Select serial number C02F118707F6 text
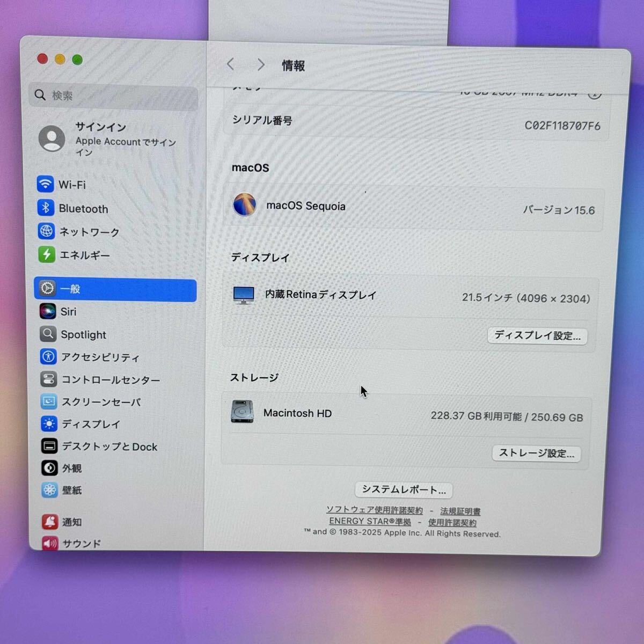Viewport: 644px width, 644px height. pyautogui.click(x=562, y=126)
